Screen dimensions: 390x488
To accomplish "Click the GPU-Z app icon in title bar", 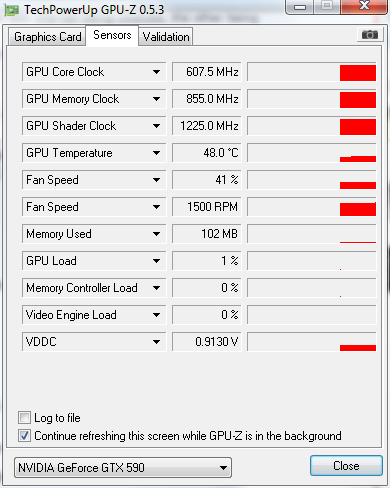I will pyautogui.click(x=12, y=11).
